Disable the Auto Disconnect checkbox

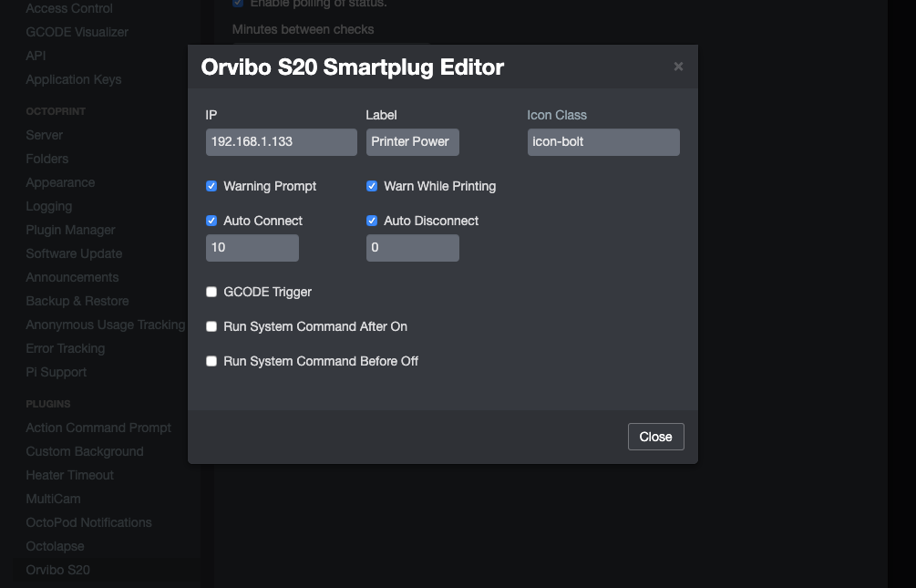(372, 221)
